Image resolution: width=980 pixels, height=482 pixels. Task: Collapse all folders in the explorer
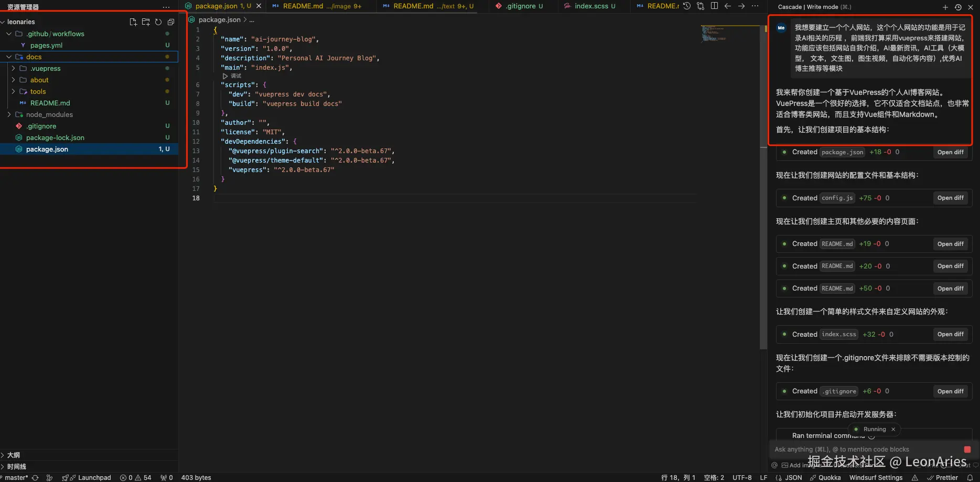[171, 22]
